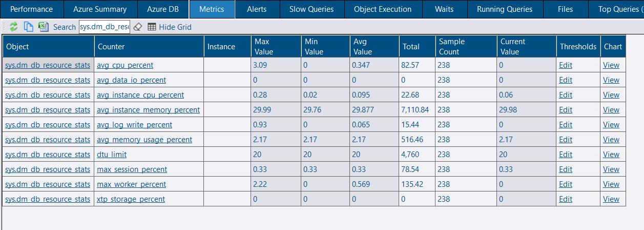Viewport: 644px width, 230px height.
Task: Edit thresholds for avg_data_io_percent
Action: click(566, 80)
